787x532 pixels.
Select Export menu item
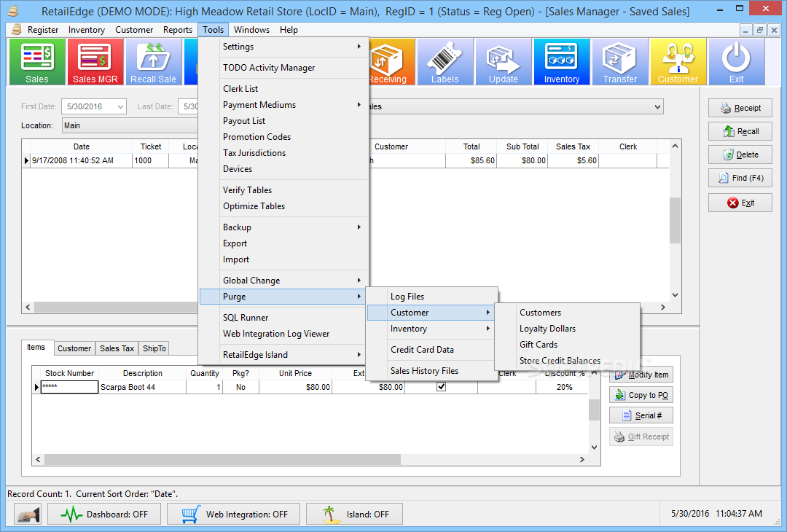[284, 243]
